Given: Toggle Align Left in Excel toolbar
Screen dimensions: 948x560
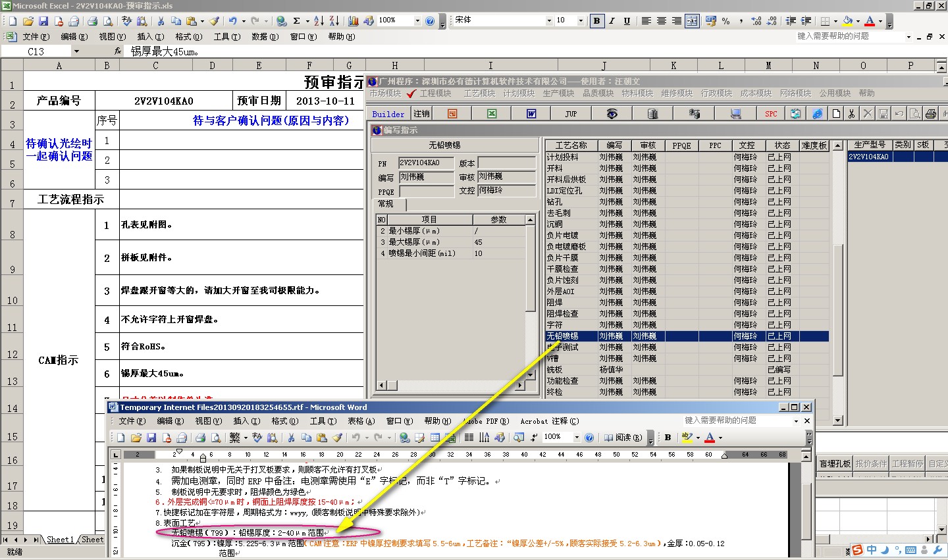Looking at the screenshot, I should click(x=646, y=21).
